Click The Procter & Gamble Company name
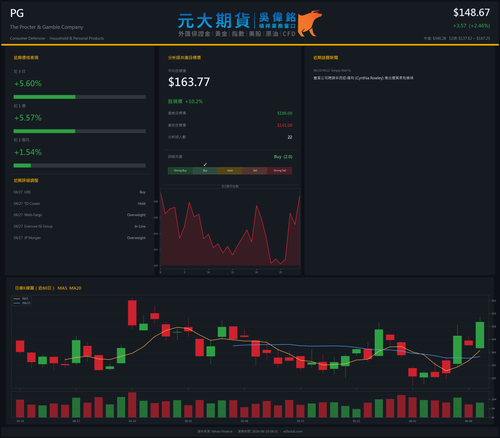This screenshot has width=500, height=438. click(x=47, y=27)
